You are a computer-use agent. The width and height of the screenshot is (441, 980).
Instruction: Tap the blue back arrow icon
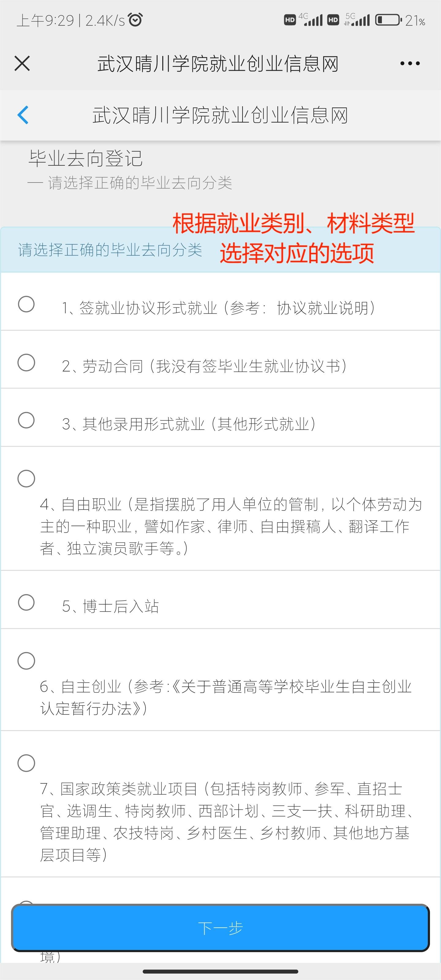point(23,115)
